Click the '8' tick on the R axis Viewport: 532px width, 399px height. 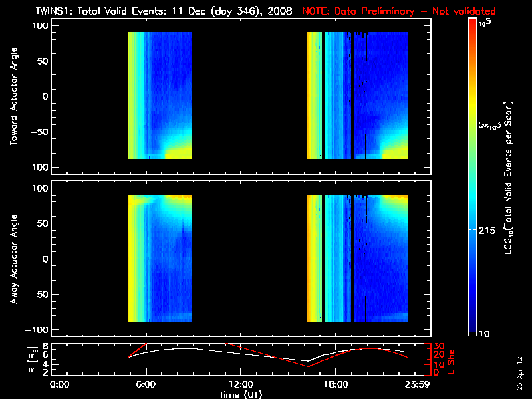pyautogui.click(x=45, y=346)
